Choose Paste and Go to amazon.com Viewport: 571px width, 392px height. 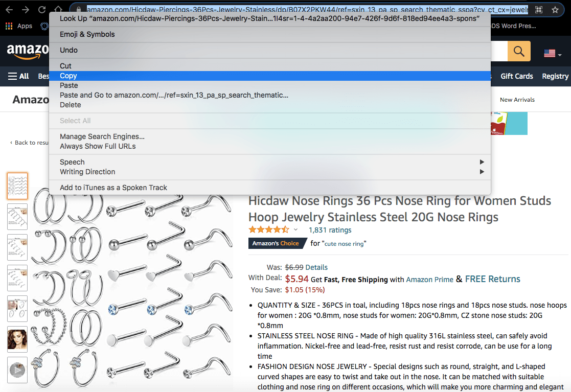pos(270,95)
